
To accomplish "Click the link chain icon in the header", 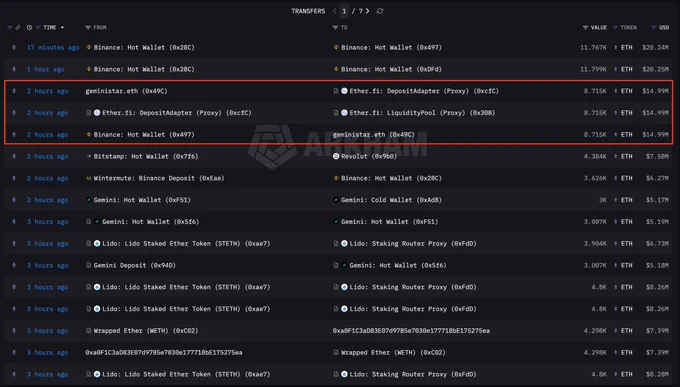I will (18, 27).
